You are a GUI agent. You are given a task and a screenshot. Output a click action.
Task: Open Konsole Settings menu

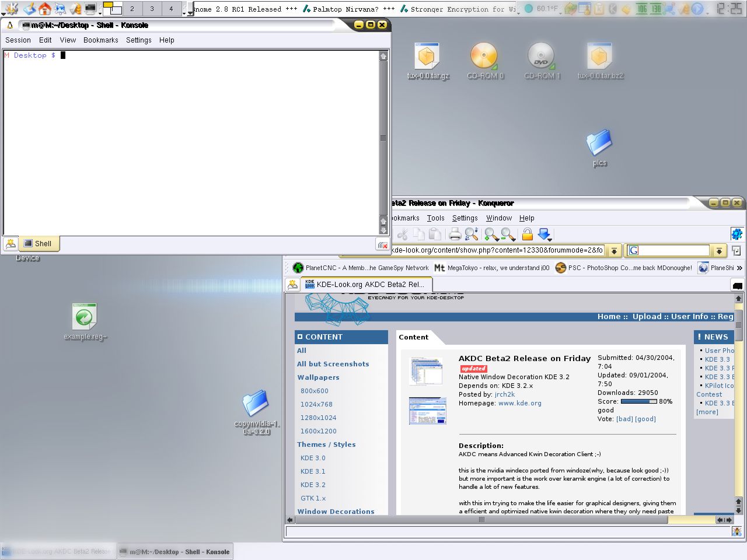139,40
